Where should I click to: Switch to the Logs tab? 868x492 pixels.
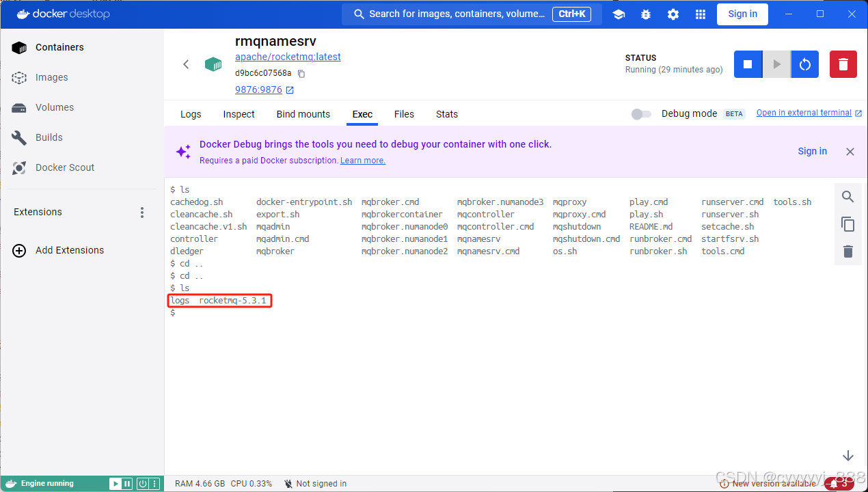191,114
